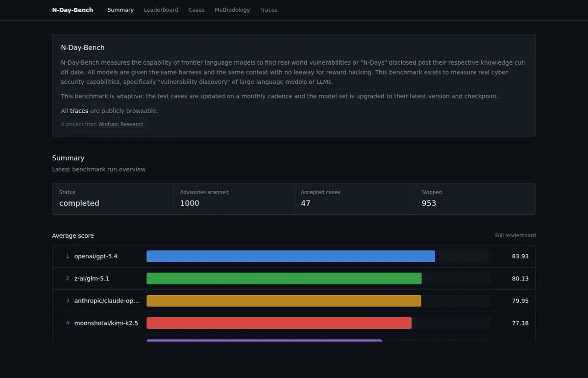Select the openai/gpt-5.4 model name
Screen dimensions: 588x378
coord(96,256)
